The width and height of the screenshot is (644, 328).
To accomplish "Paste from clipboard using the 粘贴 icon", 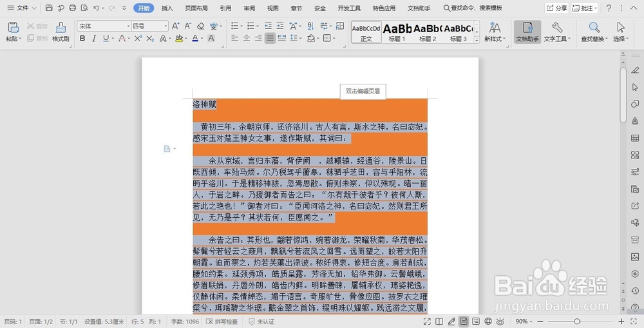I will click(14, 28).
